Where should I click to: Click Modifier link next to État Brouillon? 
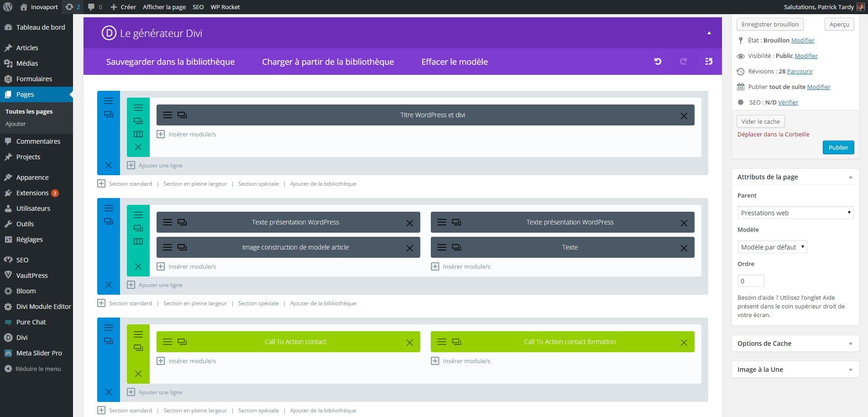(803, 40)
